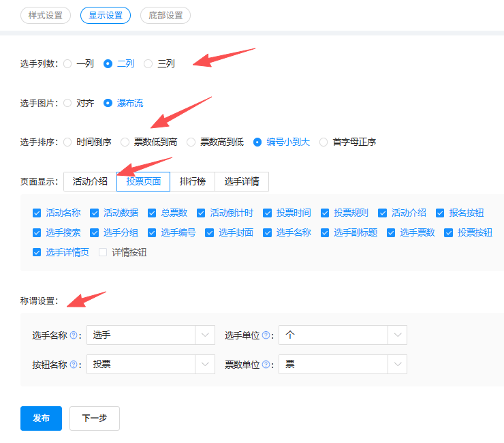The width and height of the screenshot is (504, 443).
Task: Click 选手名称 field containing 选手
Action: tap(141, 335)
